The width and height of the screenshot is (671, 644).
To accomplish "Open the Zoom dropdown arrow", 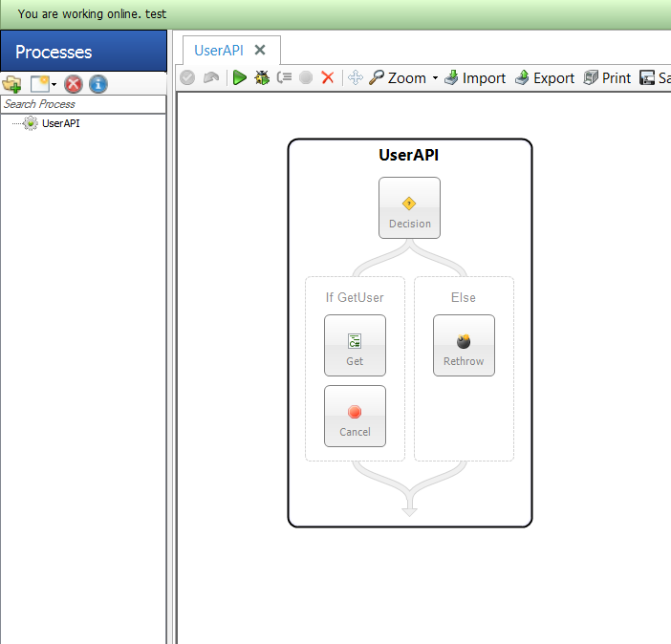I will [x=435, y=78].
